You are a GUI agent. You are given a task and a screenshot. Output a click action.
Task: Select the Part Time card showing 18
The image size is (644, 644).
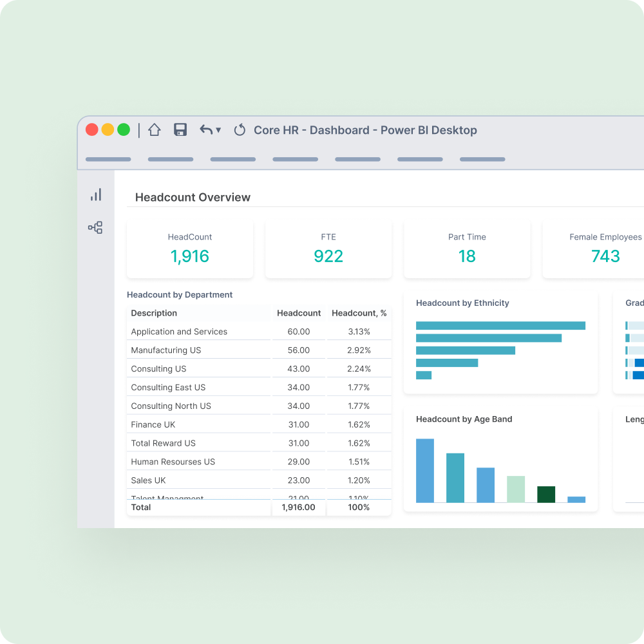tap(467, 249)
